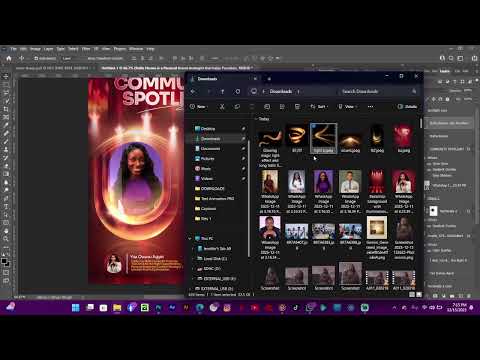
Task: Select the highlighted light streak thumbnail
Action: click(323, 138)
